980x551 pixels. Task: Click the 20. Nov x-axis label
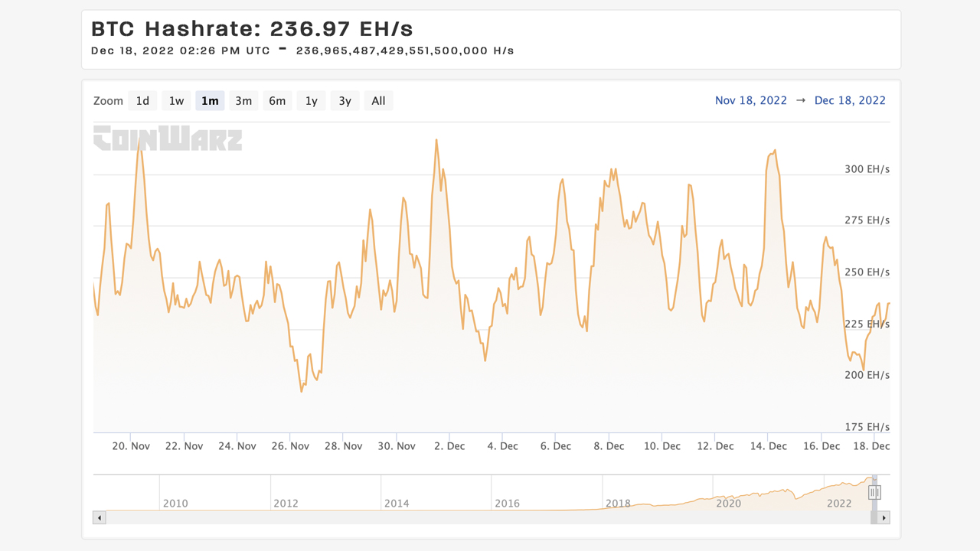pos(131,446)
